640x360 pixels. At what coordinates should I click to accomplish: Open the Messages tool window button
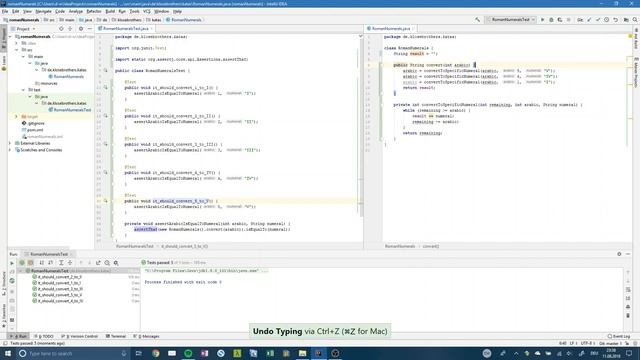(146, 336)
